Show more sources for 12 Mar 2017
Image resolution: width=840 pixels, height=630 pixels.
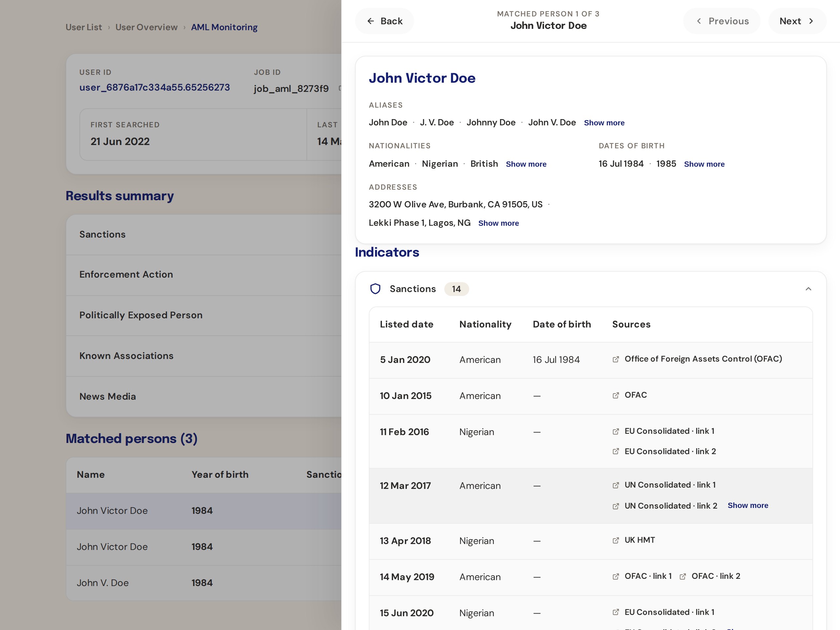[x=748, y=505]
